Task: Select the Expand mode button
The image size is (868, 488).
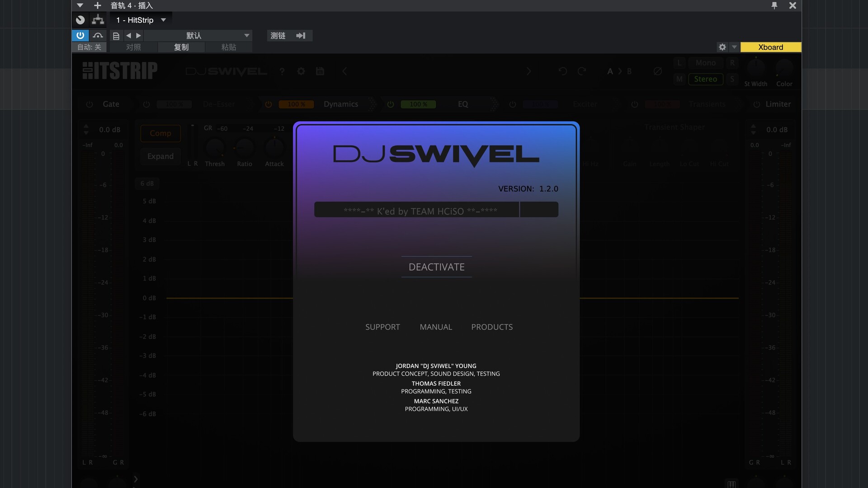Action: coord(160,156)
